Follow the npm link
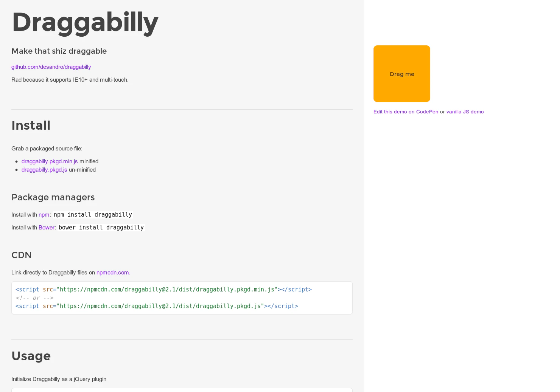Image resolution: width=560 pixels, height=392 pixels. tap(44, 215)
